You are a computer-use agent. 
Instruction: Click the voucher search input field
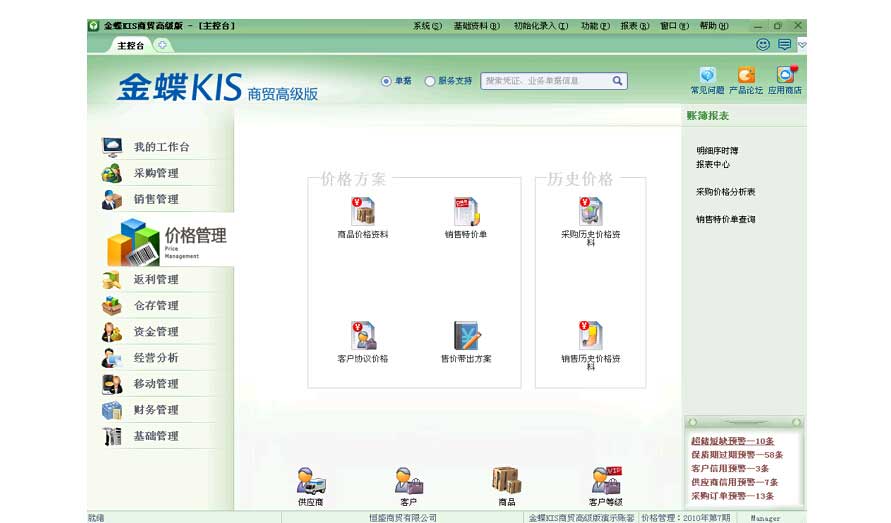tap(545, 81)
